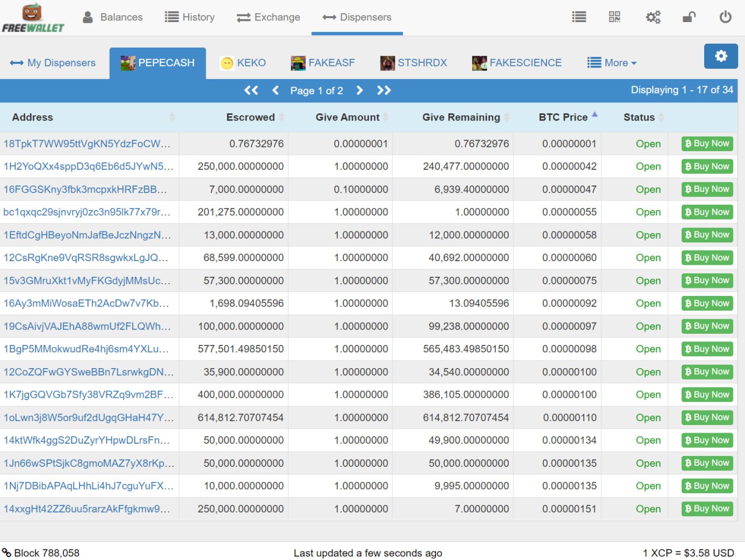This screenshot has height=560, width=745.
Task: Buy Now at BTC price 0.00000001
Action: (x=707, y=144)
